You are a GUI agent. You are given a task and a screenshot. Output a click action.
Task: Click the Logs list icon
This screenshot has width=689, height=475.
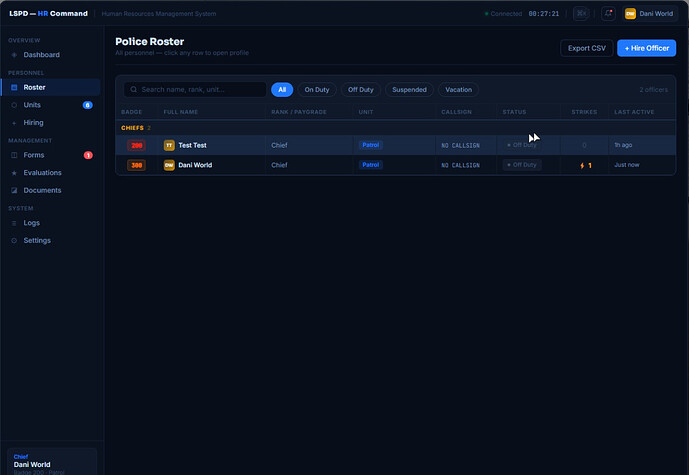click(14, 223)
